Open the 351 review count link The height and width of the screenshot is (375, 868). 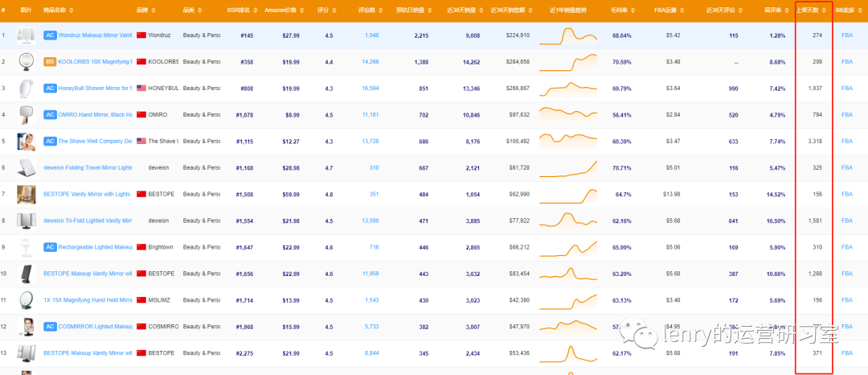[x=375, y=195]
